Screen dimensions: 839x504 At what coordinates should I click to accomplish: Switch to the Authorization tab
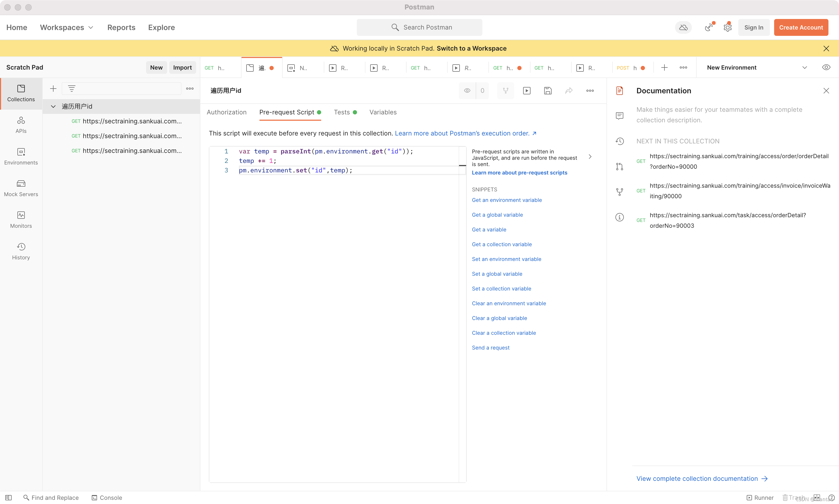tap(226, 112)
